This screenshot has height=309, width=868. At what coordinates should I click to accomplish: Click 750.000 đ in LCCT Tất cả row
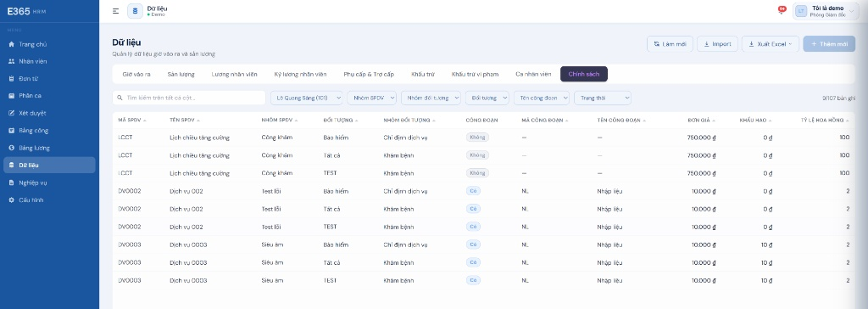click(x=701, y=155)
